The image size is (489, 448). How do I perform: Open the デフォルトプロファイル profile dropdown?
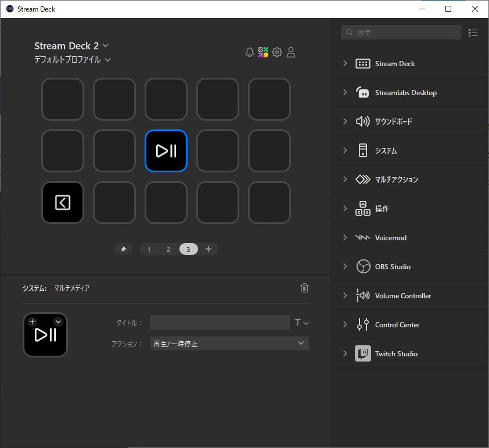coord(73,60)
